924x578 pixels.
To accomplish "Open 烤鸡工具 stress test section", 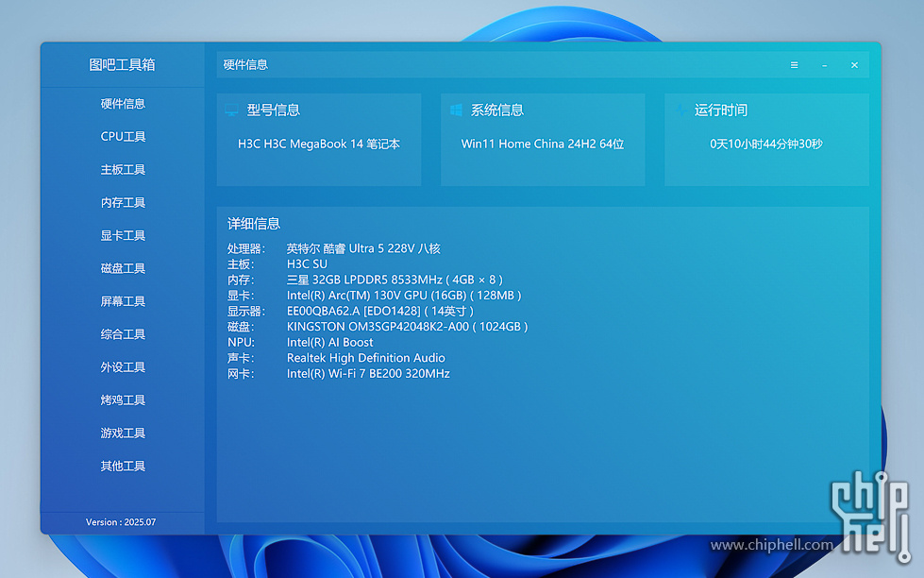I will (x=123, y=400).
